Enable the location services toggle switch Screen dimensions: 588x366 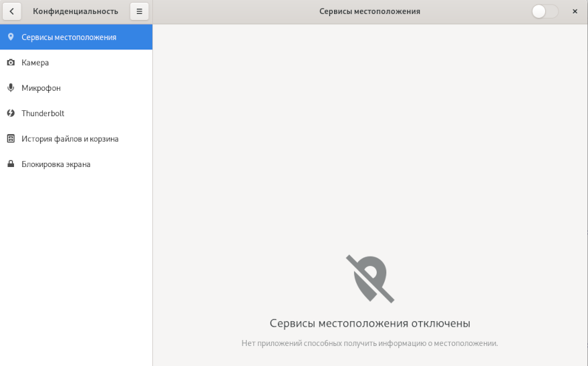pos(545,11)
